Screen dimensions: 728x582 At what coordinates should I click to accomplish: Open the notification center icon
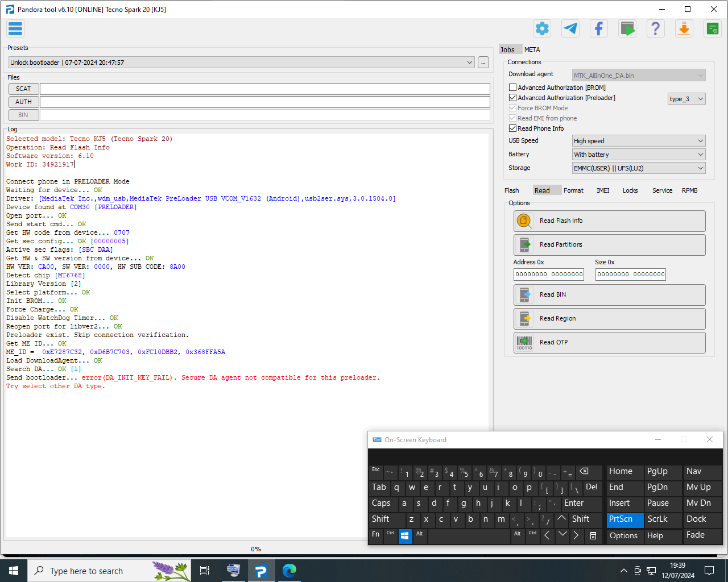[709, 571]
